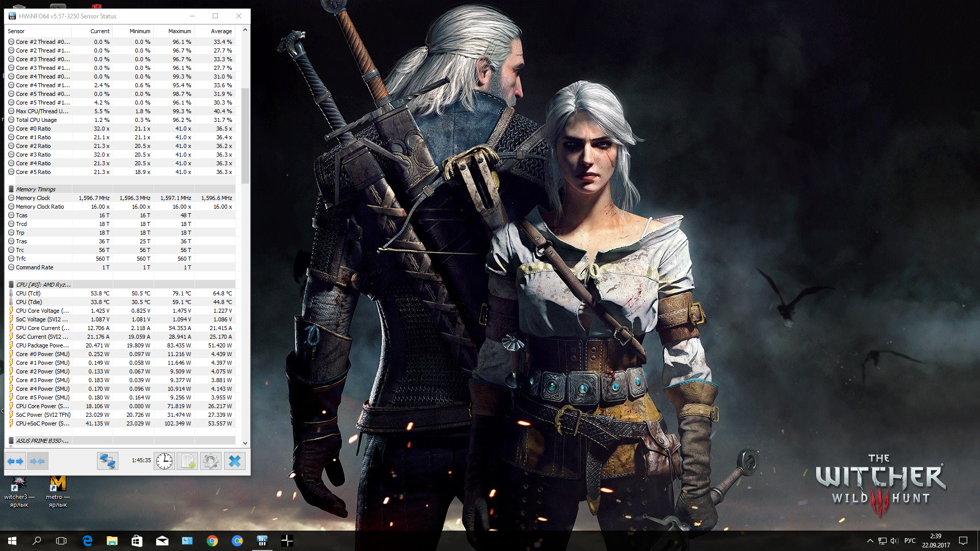
Task: Click the shrink columns arrows button
Action: pyautogui.click(x=37, y=461)
